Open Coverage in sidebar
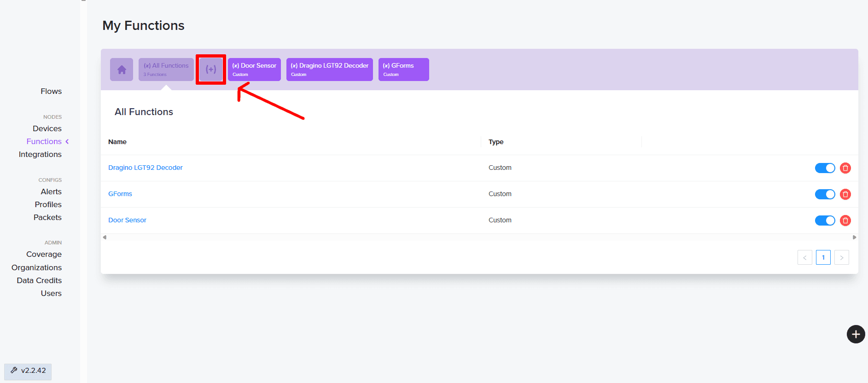868x383 pixels. (44, 254)
